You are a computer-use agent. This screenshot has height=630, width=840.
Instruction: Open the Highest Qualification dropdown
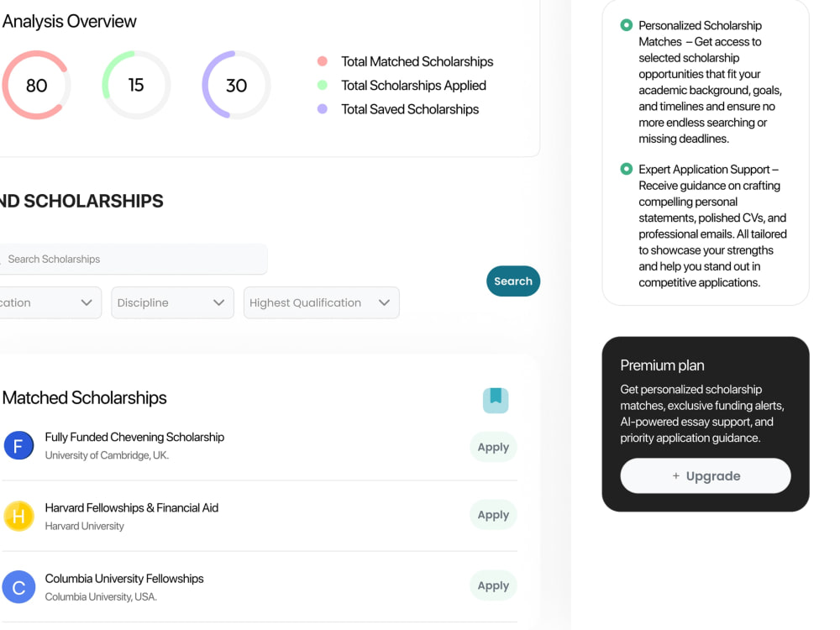pos(322,302)
